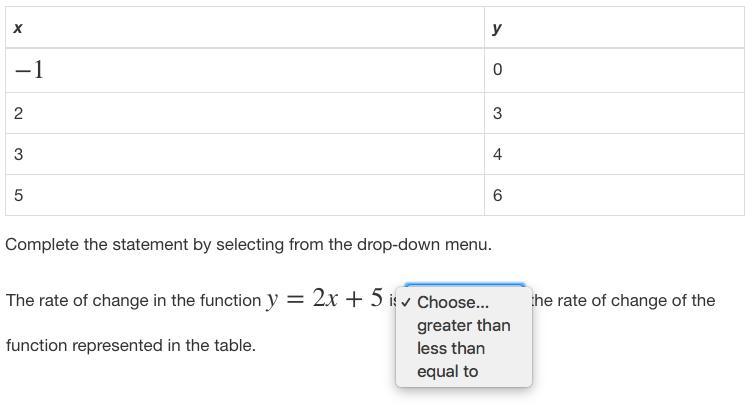
Task: Click "function represented in the table" text
Action: click(130, 345)
